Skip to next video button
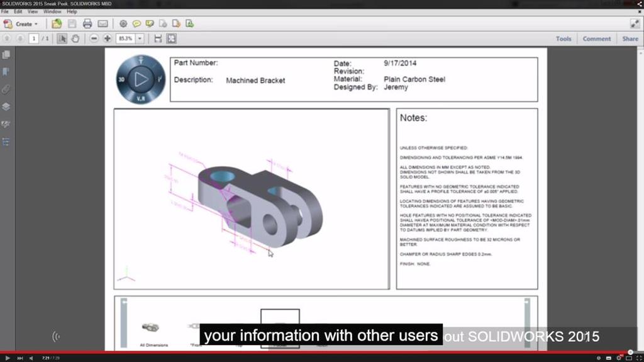 pyautogui.click(x=19, y=358)
